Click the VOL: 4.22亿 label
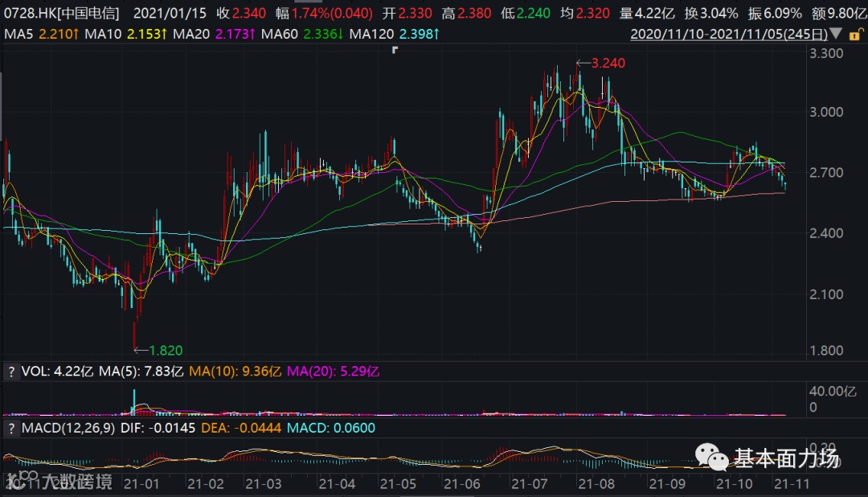 (57, 372)
